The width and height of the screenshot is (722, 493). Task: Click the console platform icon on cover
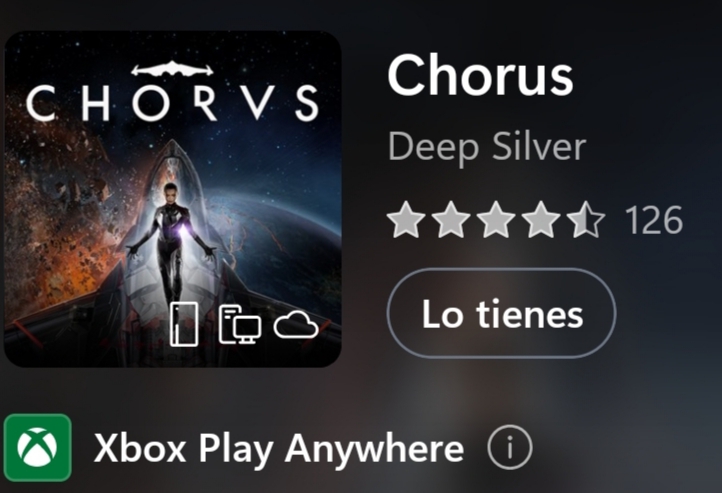[x=184, y=324]
